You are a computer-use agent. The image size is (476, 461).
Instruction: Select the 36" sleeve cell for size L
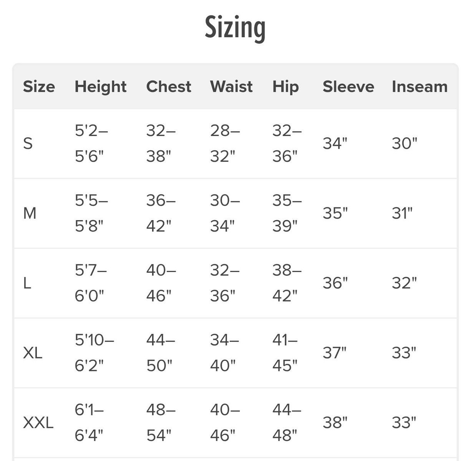[x=335, y=283]
